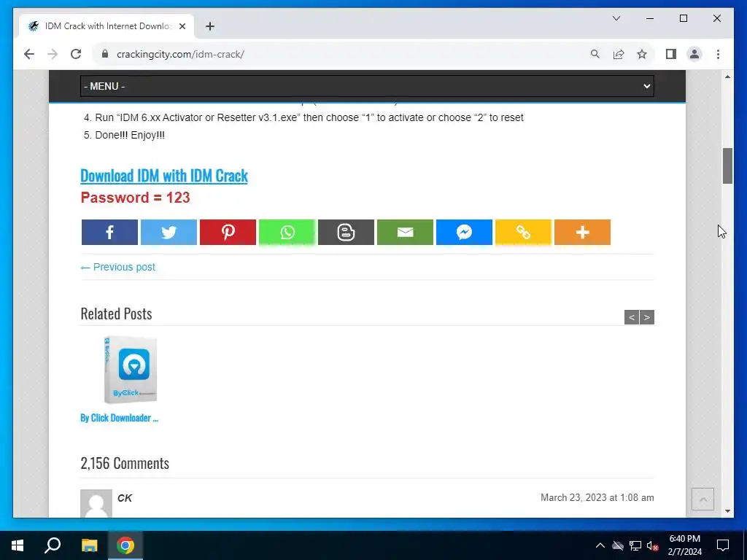The height and width of the screenshot is (560, 747).
Task: Share via Facebook Messenger icon
Action: [464, 232]
